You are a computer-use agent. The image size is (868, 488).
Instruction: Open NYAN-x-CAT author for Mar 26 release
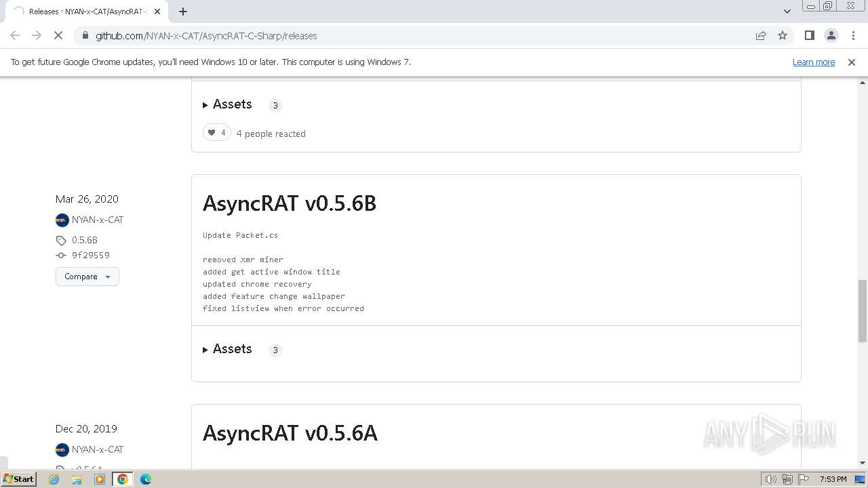(x=98, y=220)
